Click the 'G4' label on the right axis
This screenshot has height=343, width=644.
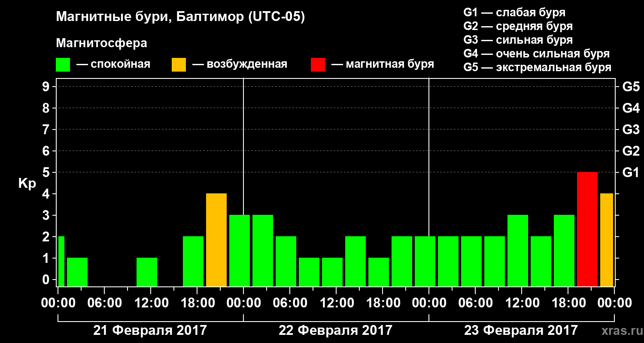(631, 108)
